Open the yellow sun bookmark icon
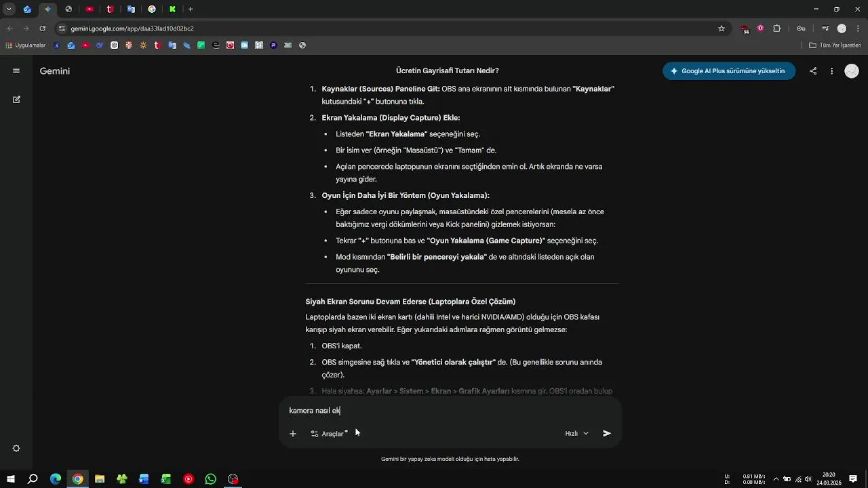868x488 pixels. (x=143, y=45)
